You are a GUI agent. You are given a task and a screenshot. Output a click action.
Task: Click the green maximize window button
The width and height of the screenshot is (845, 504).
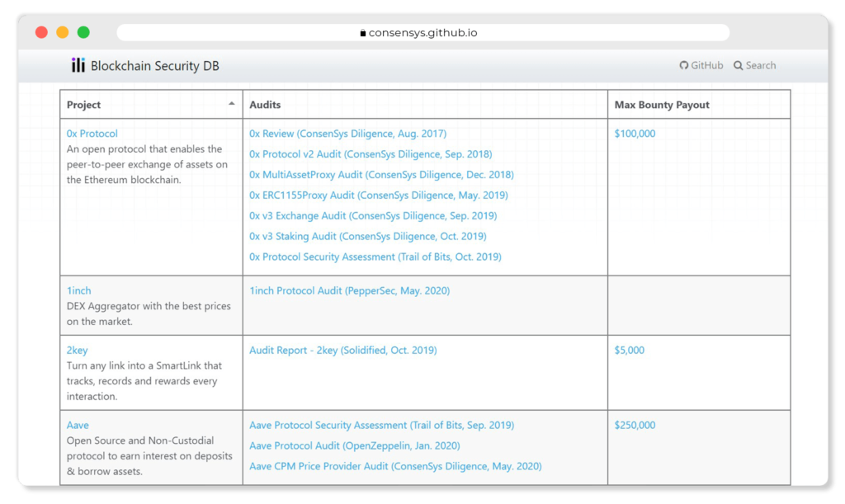click(83, 32)
